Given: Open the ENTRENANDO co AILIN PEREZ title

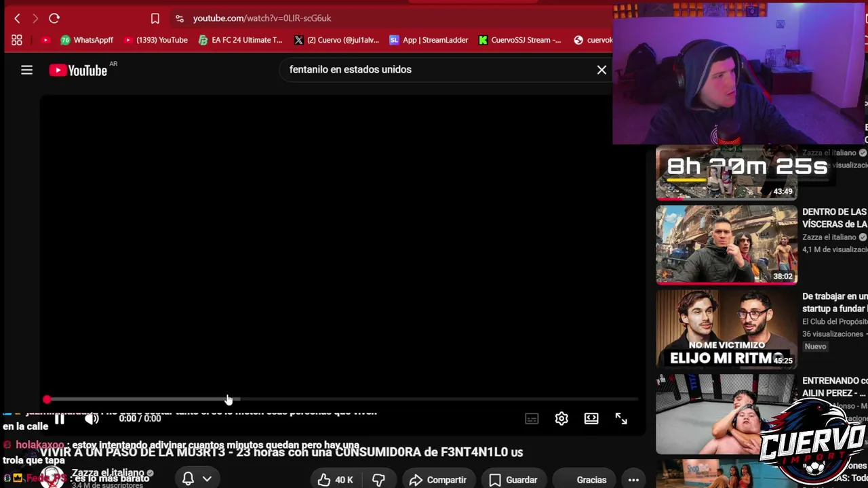Looking at the screenshot, I should coord(835,387).
